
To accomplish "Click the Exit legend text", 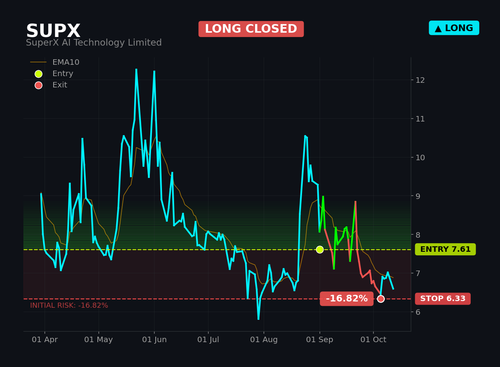I will [60, 85].
